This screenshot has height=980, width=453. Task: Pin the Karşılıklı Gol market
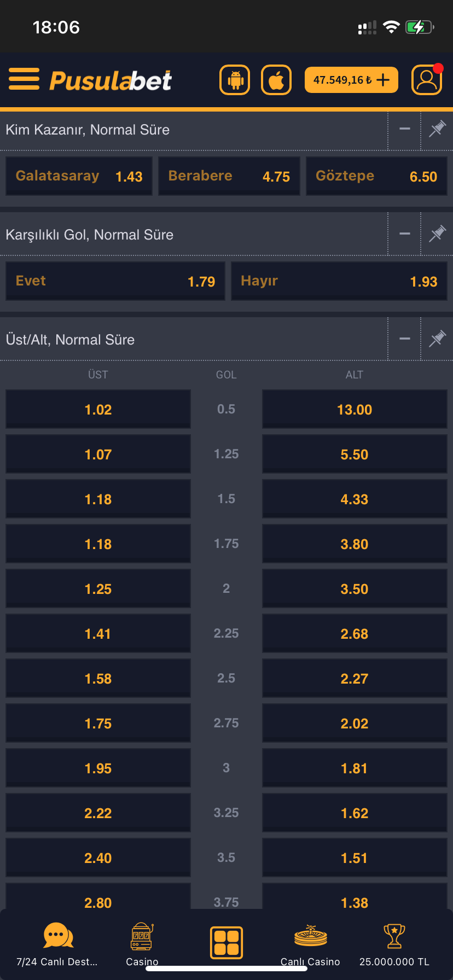pyautogui.click(x=437, y=234)
